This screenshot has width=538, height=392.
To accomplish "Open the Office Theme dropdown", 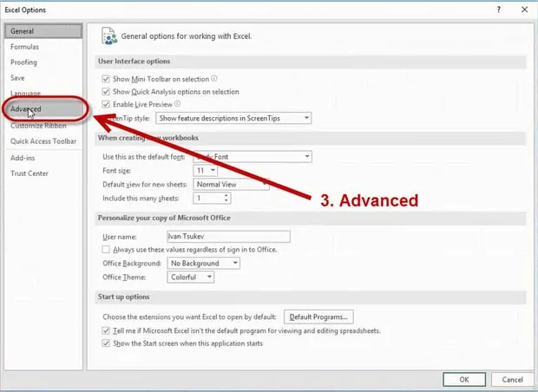I will [190, 278].
